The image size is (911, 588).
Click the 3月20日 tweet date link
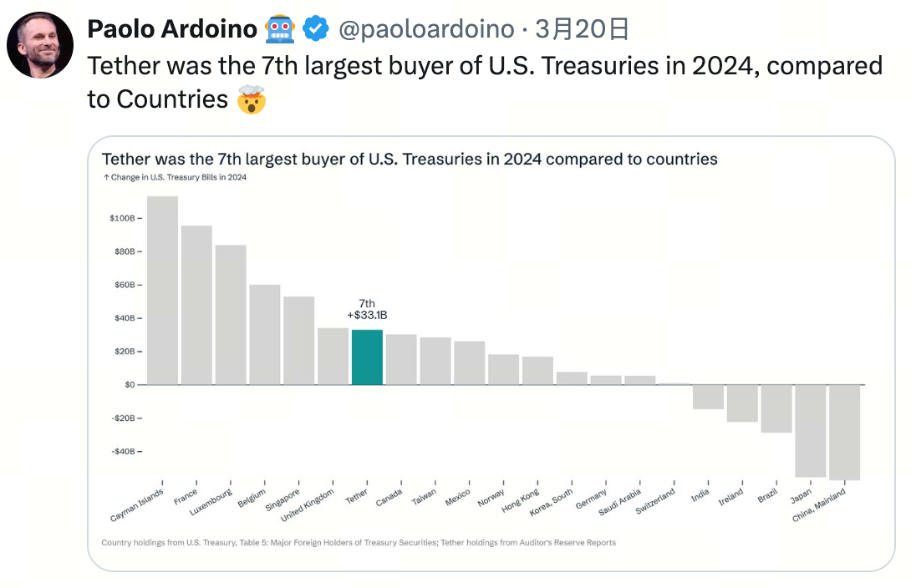click(x=581, y=29)
